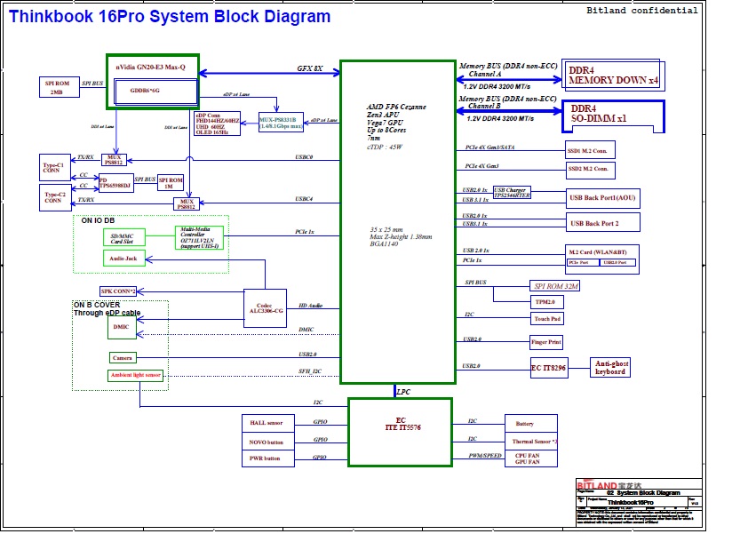
Task: Select the "SPI ROM 32M" block
Action: [555, 286]
